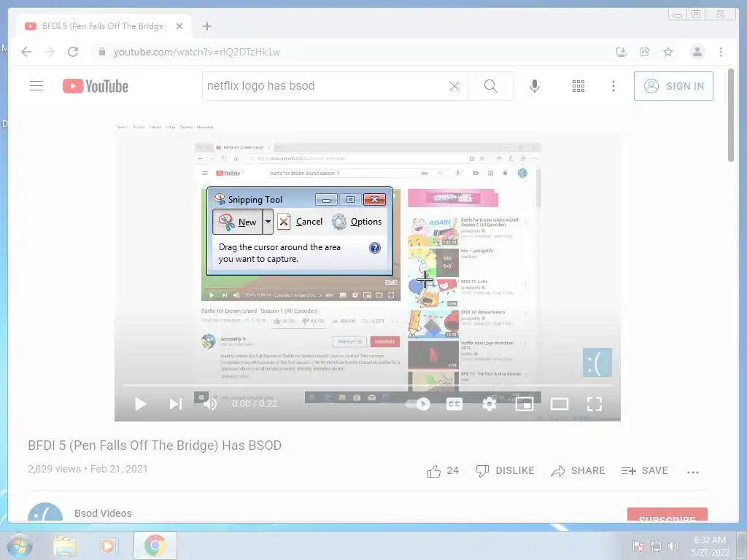This screenshot has height=560, width=747.
Task: Bookmark this page with the star icon
Action: click(x=668, y=52)
